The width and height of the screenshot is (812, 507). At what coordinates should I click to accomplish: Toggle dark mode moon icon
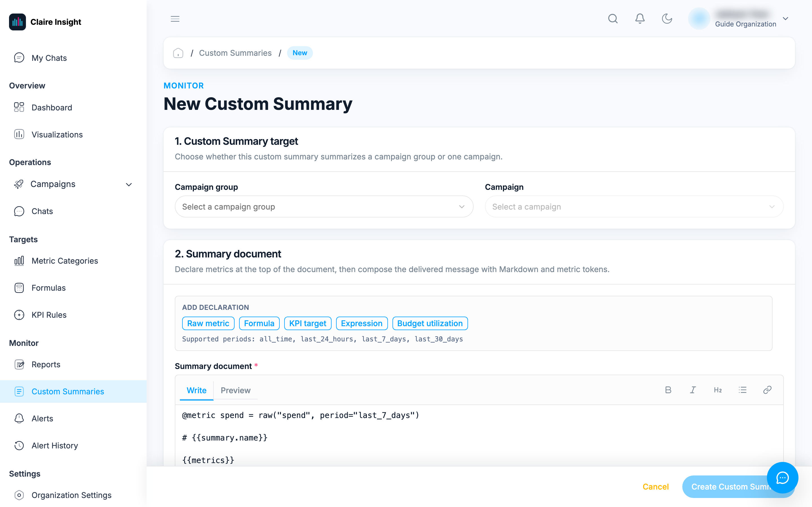pyautogui.click(x=667, y=19)
